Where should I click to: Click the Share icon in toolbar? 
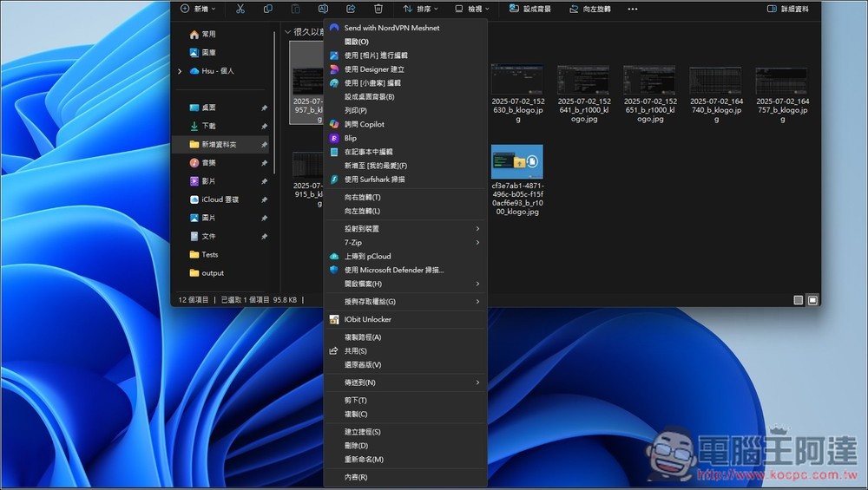click(x=351, y=9)
